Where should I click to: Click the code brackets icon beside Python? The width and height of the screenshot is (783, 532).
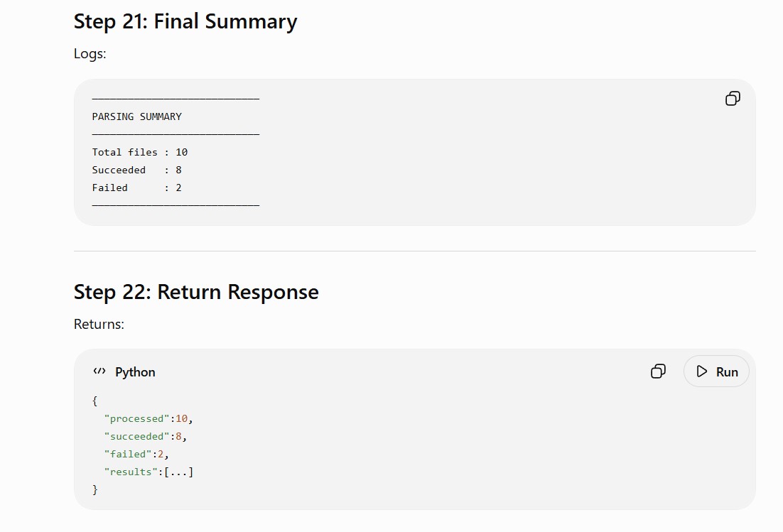click(x=99, y=371)
